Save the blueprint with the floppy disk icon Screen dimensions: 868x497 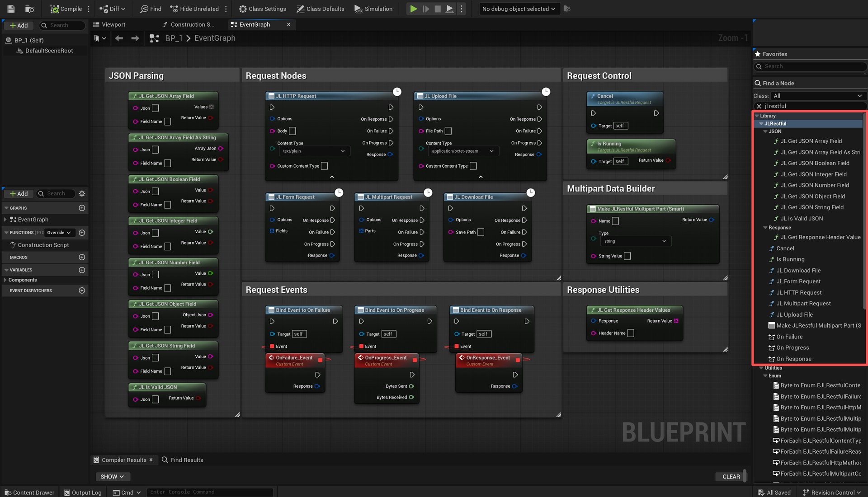pyautogui.click(x=11, y=9)
